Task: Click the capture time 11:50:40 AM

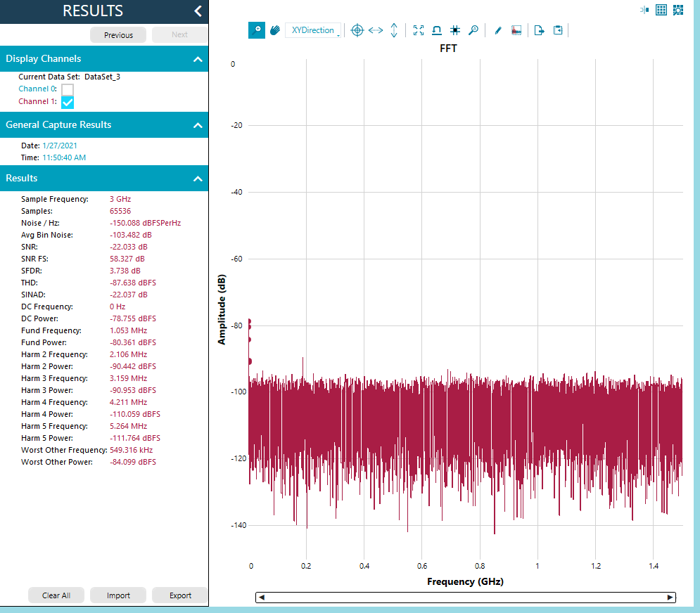Action: click(x=64, y=157)
